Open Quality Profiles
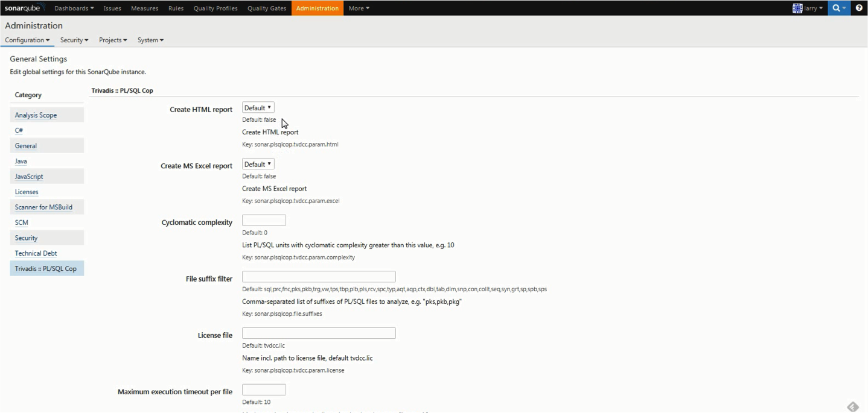The height and width of the screenshot is (413, 868). click(215, 8)
